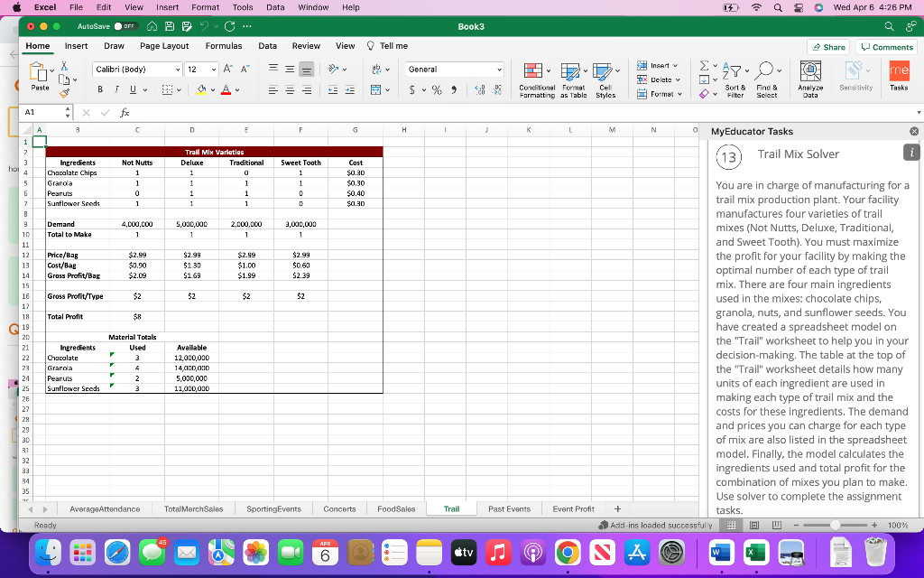Open the Comments panel
This screenshot has width=924, height=578.
pyautogui.click(x=886, y=45)
